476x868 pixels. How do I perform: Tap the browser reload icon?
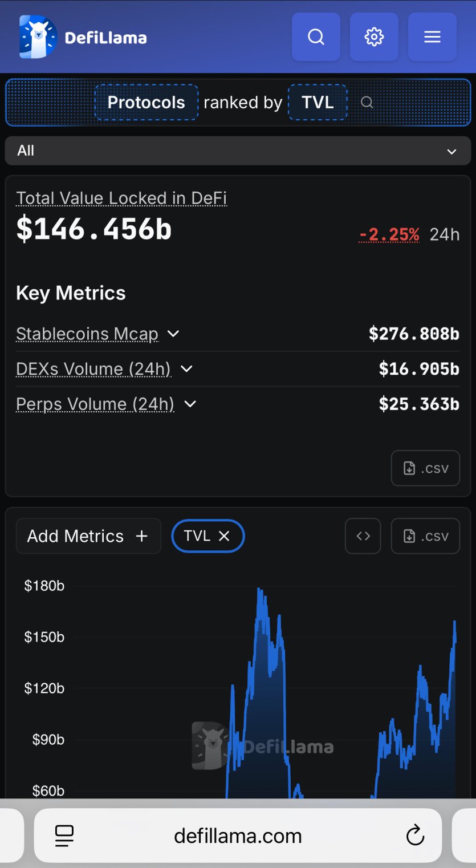(415, 835)
